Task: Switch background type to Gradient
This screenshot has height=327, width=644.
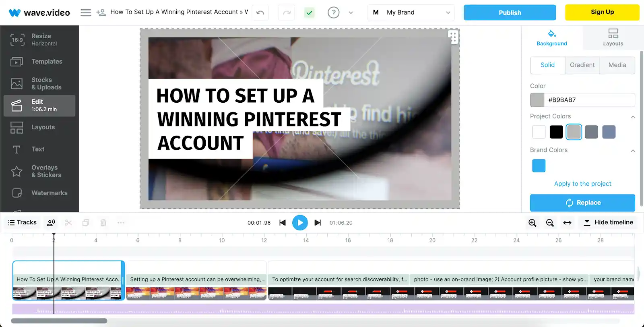Action: click(582, 65)
